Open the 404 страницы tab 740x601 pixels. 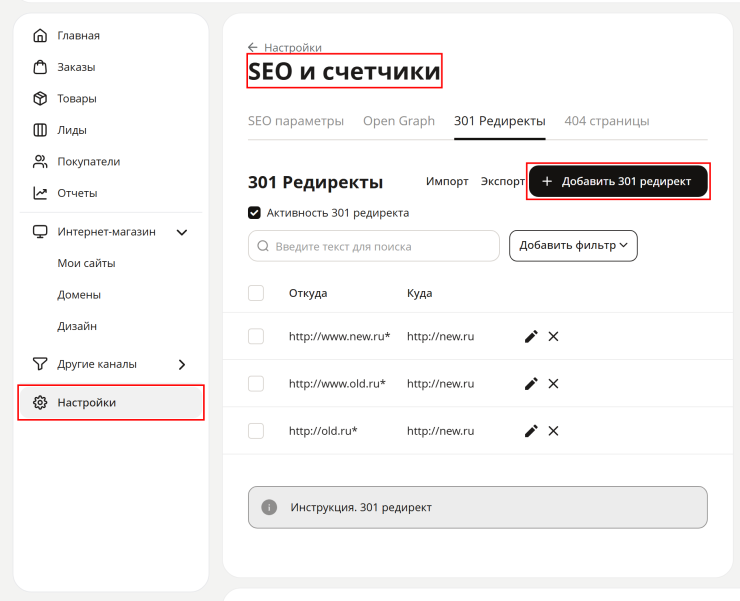(607, 121)
